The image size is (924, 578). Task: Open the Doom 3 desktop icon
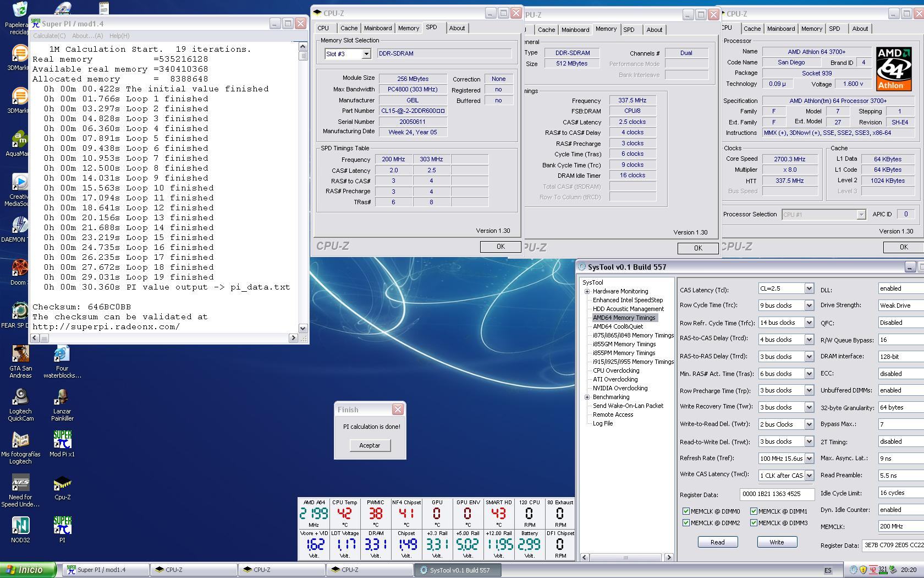19,269
